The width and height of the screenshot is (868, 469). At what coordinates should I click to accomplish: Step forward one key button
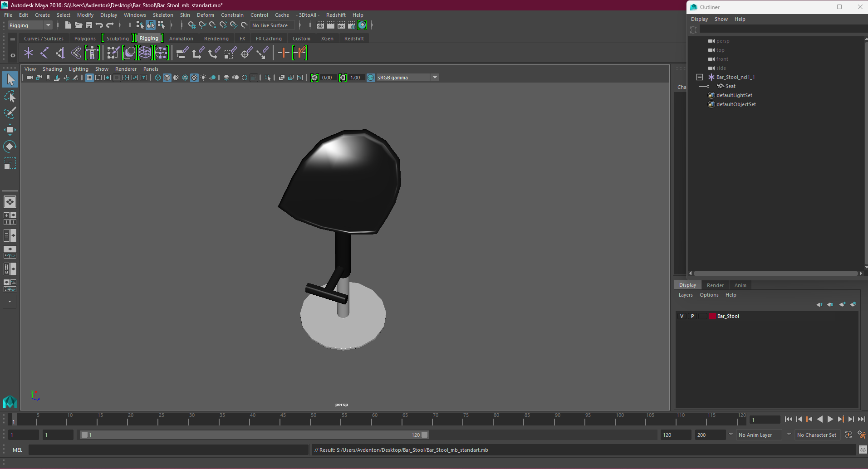tap(841, 420)
